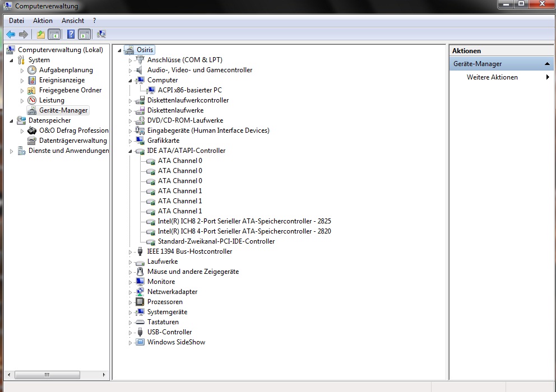The height and width of the screenshot is (392, 556).
Task: Toggle the Action pane toolbar icon
Action: [85, 34]
